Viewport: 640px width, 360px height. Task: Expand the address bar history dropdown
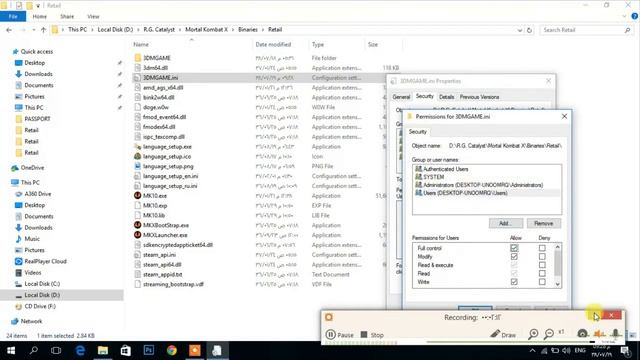tap(520, 30)
